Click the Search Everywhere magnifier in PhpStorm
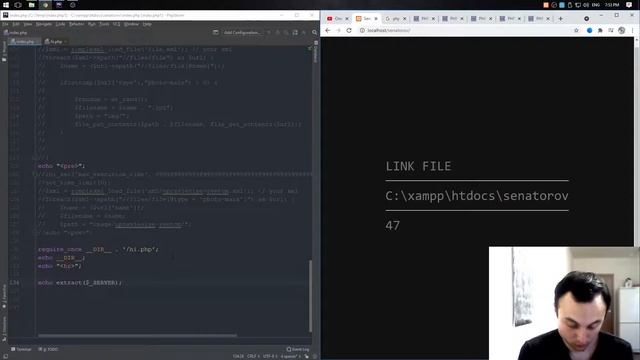 click(x=315, y=32)
